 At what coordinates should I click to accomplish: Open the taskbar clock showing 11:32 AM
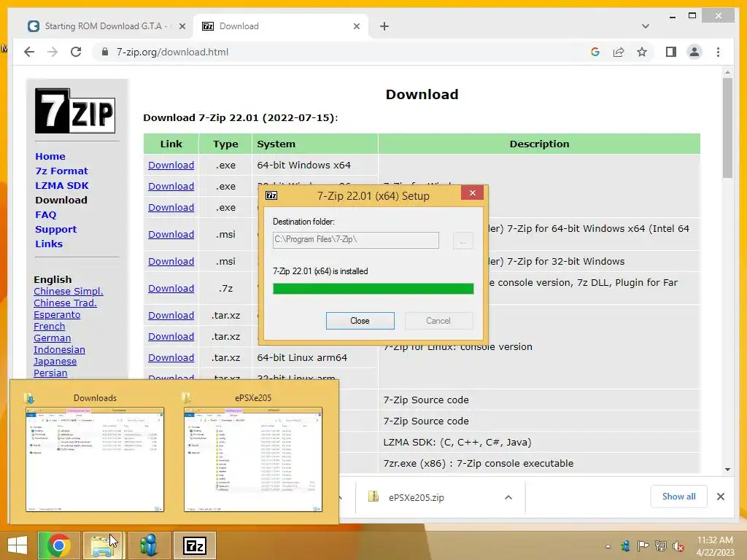coord(715,546)
